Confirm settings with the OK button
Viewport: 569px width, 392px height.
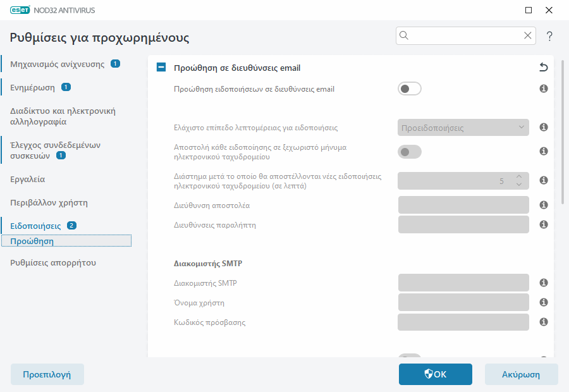pos(435,374)
